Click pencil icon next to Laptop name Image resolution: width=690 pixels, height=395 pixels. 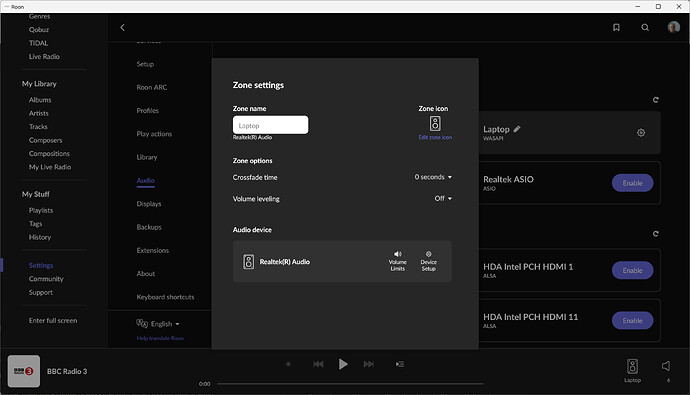[517, 129]
